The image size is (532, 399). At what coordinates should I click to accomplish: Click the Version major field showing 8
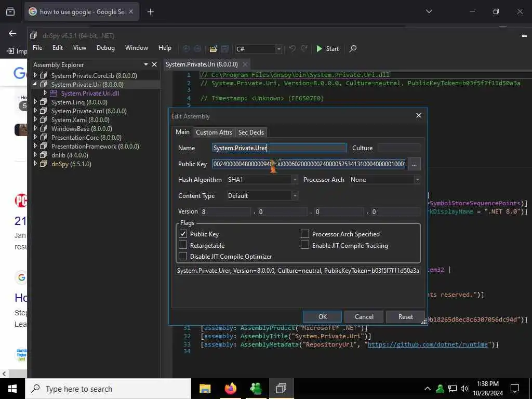(225, 212)
